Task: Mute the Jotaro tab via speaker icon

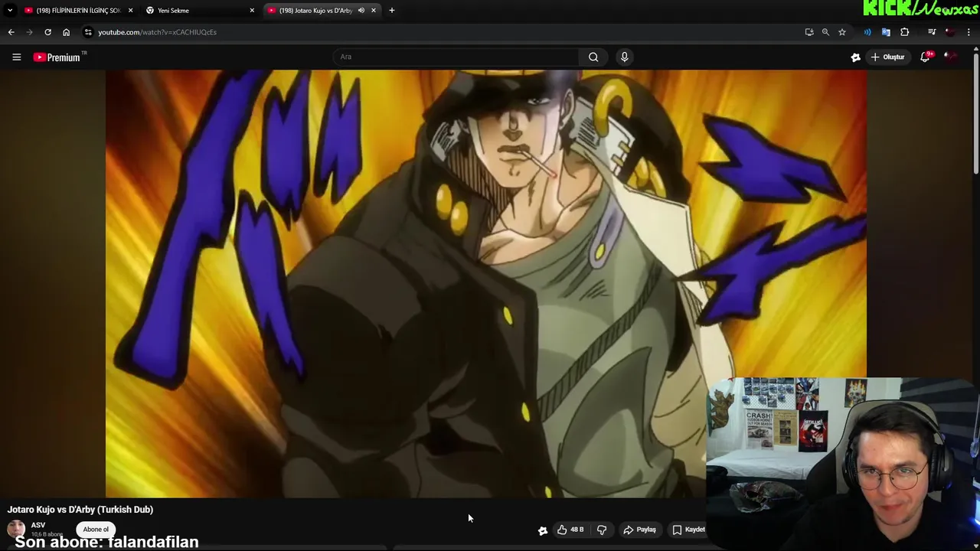Action: pos(361,11)
